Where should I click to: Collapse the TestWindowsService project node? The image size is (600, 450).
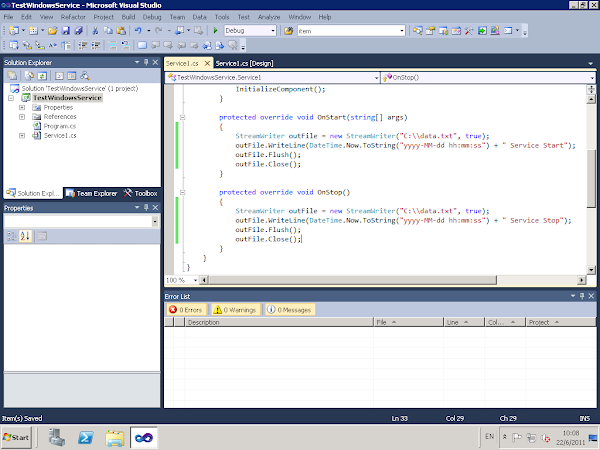[11, 98]
